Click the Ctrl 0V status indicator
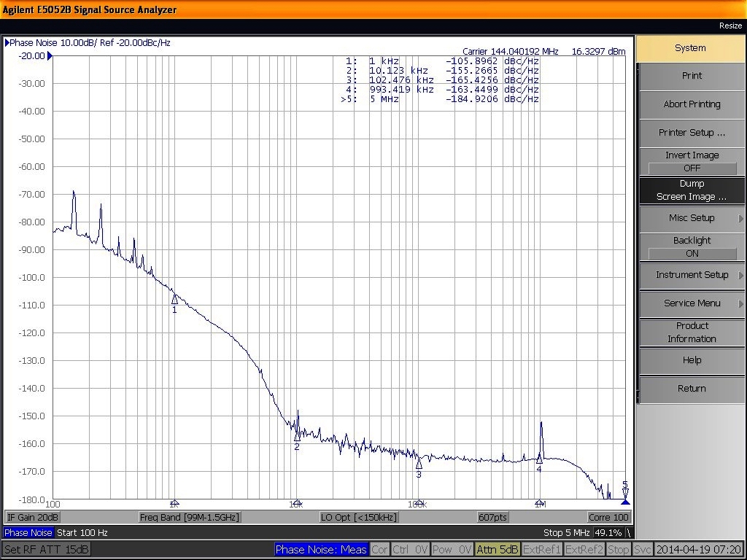 [x=410, y=550]
